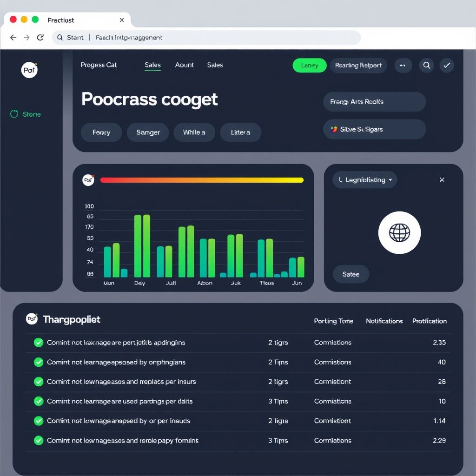Click the globe icon circle
The image size is (476, 476).
coord(399,232)
